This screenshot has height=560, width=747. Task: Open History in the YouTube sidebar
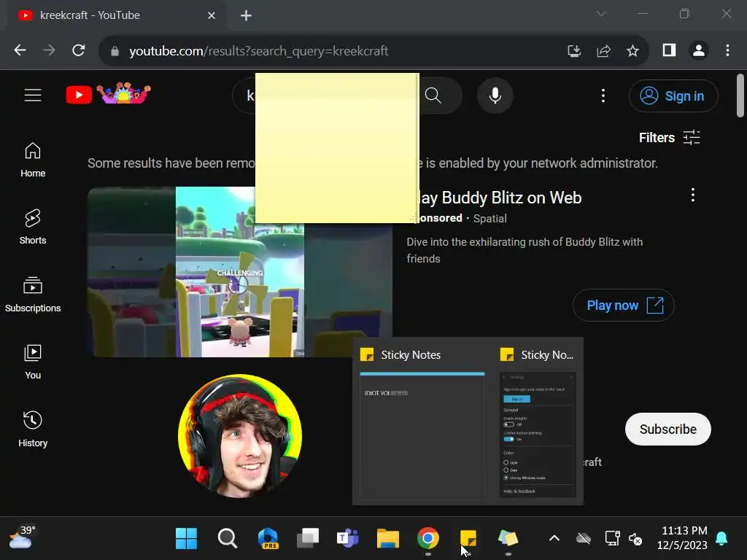pos(33,429)
